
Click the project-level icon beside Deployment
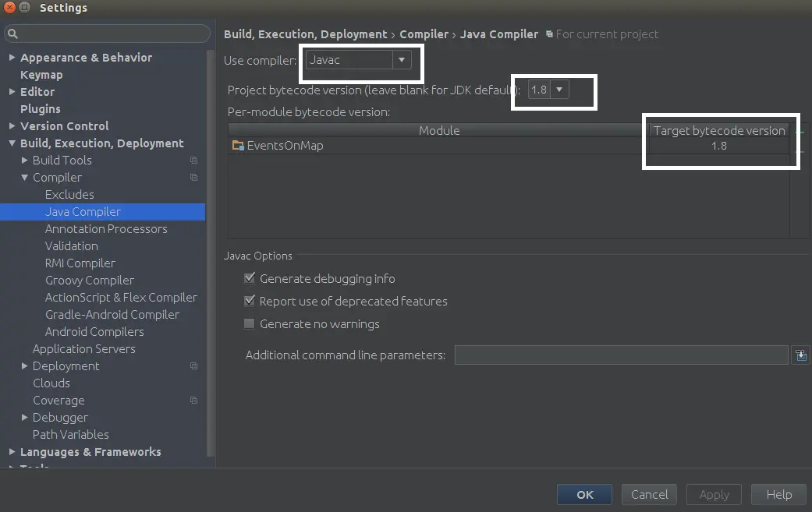193,366
